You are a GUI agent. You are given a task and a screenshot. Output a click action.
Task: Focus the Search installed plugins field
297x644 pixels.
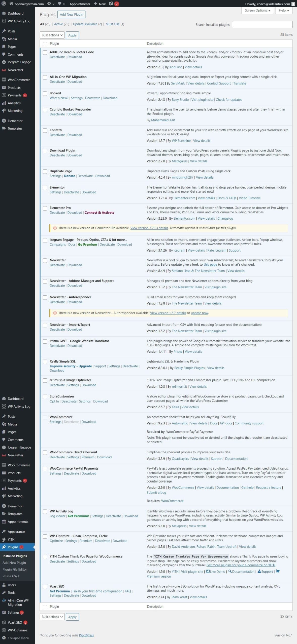click(x=262, y=24)
